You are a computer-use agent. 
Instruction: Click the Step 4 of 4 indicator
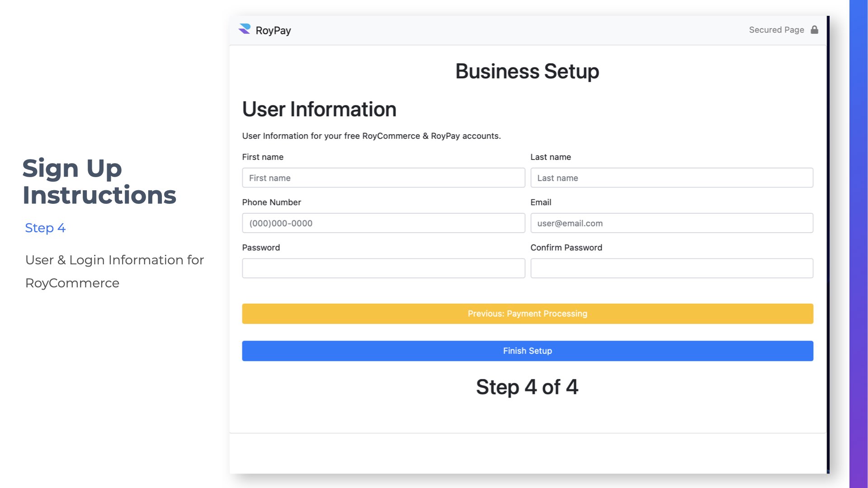click(527, 387)
